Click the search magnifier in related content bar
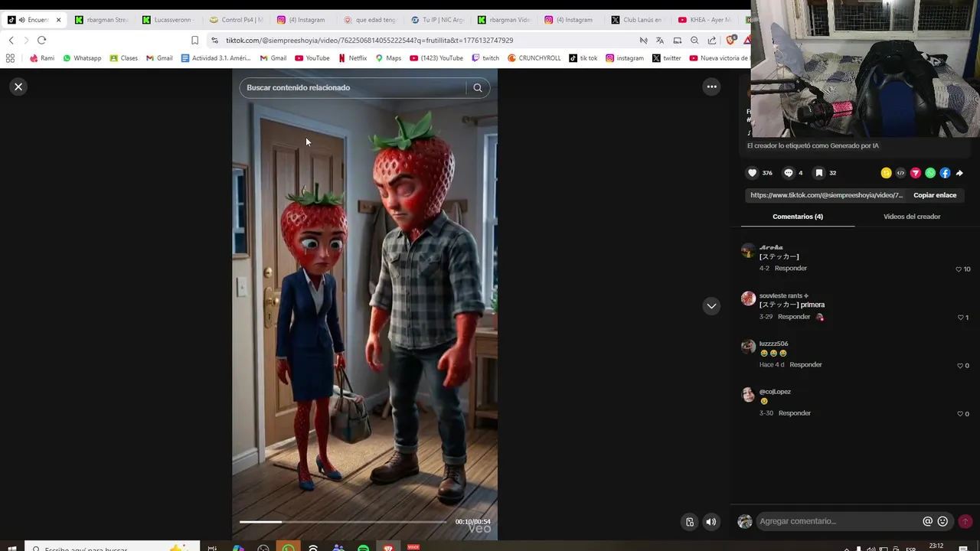Image resolution: width=980 pixels, height=551 pixels. coord(478,87)
